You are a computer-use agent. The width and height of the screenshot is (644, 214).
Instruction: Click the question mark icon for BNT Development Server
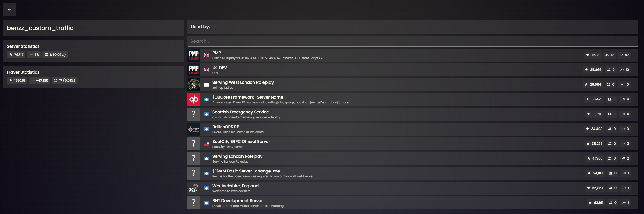pyautogui.click(x=194, y=203)
